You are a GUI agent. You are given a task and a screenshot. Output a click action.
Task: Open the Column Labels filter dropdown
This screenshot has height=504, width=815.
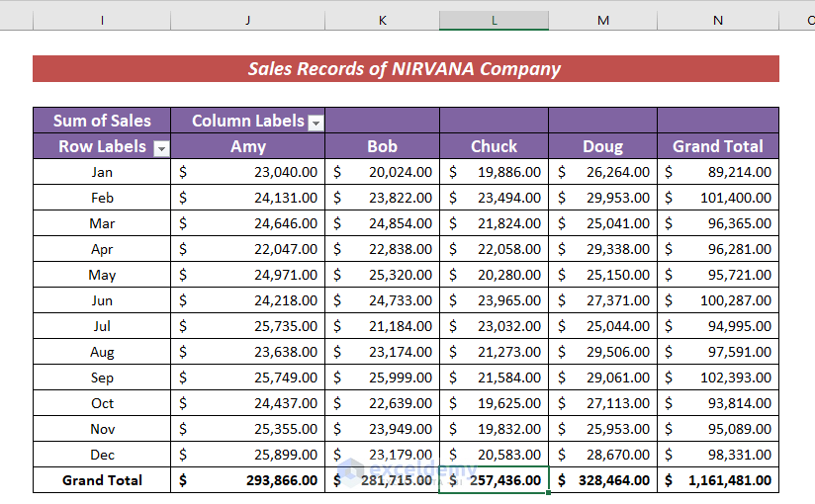click(x=316, y=123)
